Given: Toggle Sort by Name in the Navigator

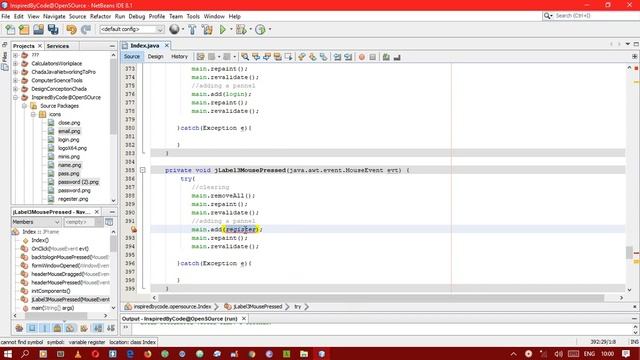Looking at the screenshot, I should tap(98, 328).
